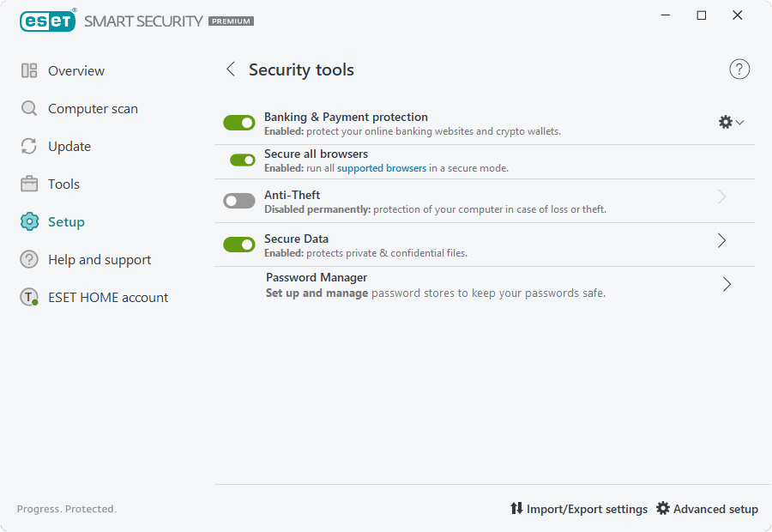Toggle the Anti-Theft switch
This screenshot has height=532, width=772.
(239, 201)
